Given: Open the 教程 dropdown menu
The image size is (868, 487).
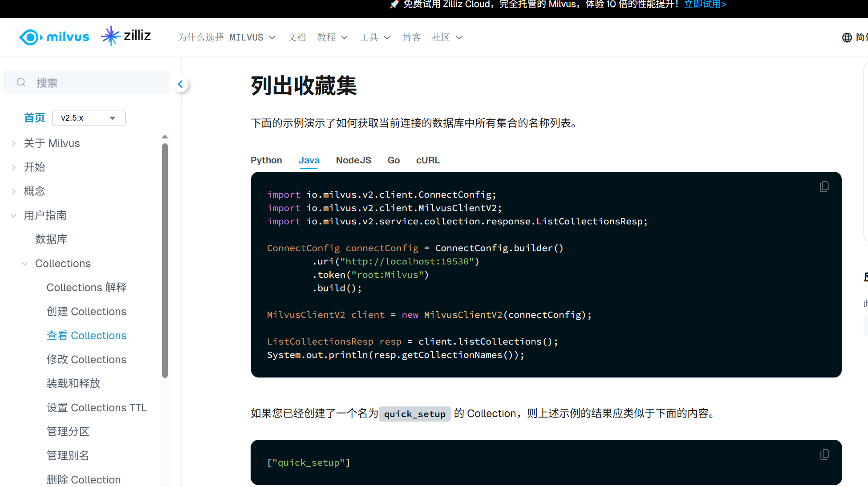Looking at the screenshot, I should (x=332, y=37).
